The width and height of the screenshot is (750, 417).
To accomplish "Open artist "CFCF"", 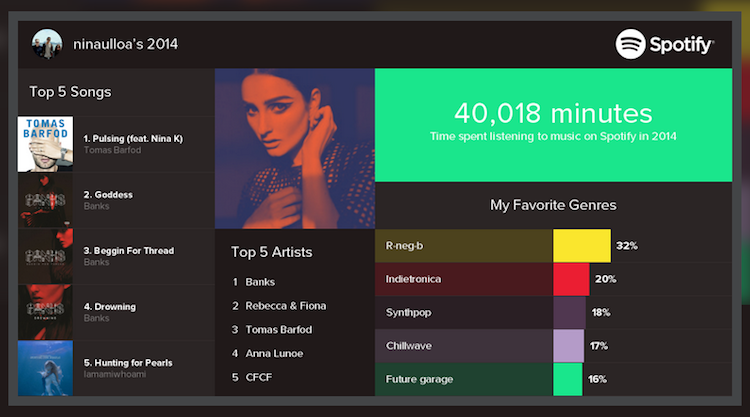I will [258, 378].
